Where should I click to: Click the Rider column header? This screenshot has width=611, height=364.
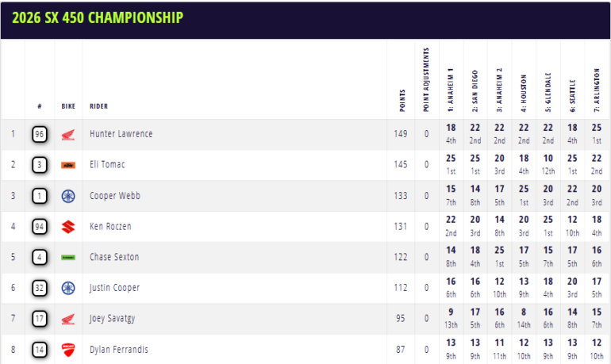pyautogui.click(x=99, y=105)
